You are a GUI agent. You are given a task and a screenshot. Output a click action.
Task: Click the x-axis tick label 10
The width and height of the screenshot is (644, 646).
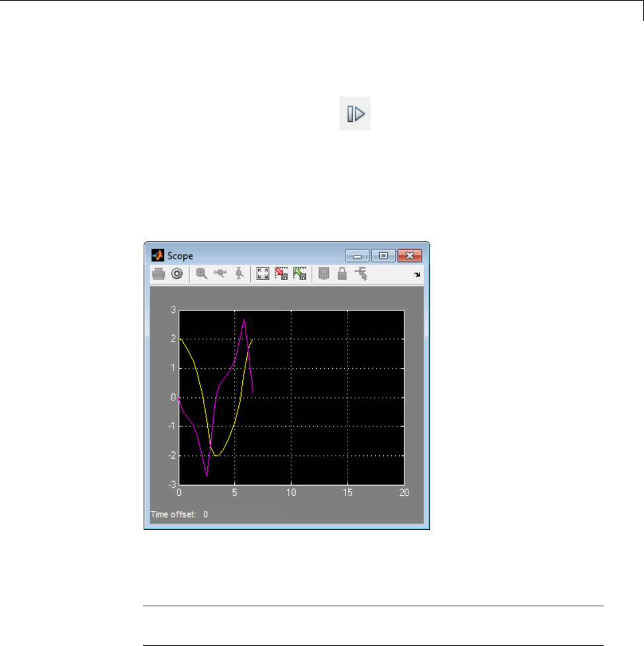point(291,492)
